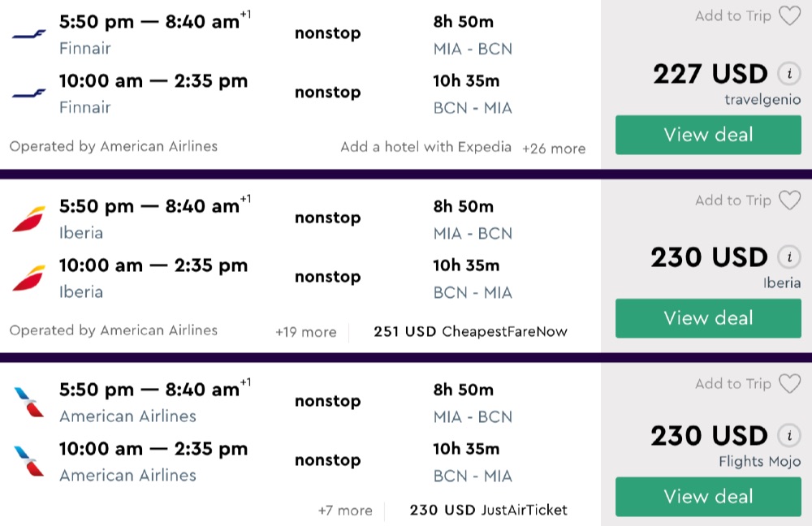Image resolution: width=812 pixels, height=526 pixels.
Task: Open price info icon beside 227 USD
Action: coord(788,74)
